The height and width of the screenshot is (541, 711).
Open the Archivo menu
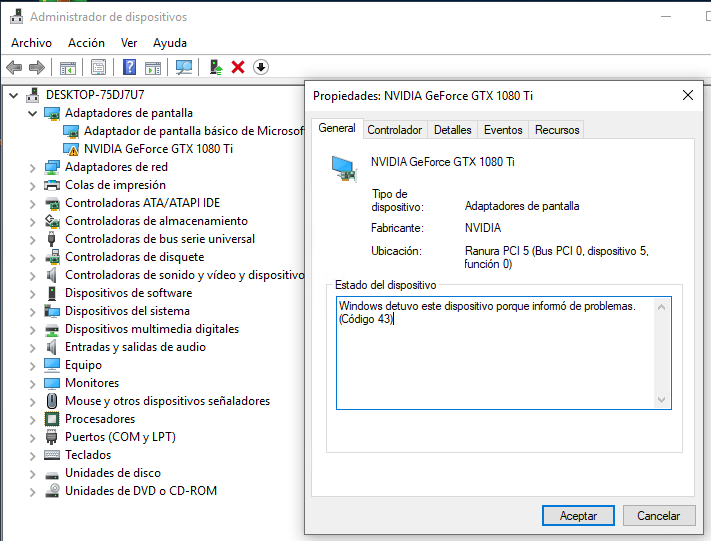pos(31,43)
